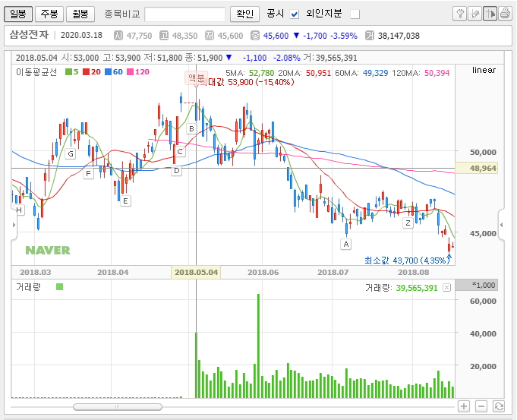
Task: Click the 5MA value 52,780
Action: pyautogui.click(x=261, y=73)
